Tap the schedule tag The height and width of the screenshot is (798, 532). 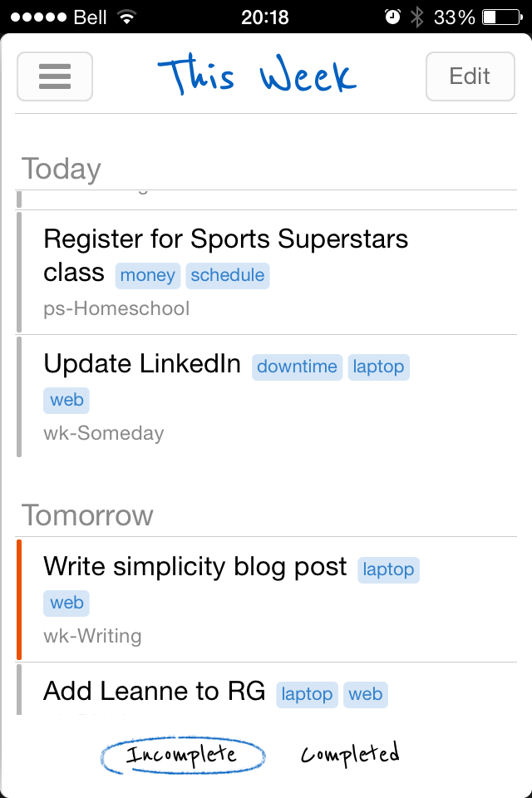[228, 275]
